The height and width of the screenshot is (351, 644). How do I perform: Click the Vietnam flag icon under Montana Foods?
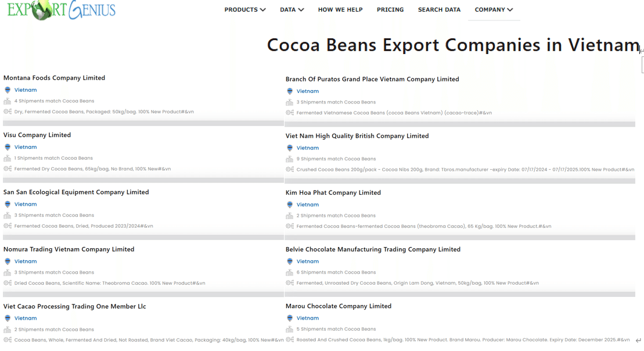8,90
